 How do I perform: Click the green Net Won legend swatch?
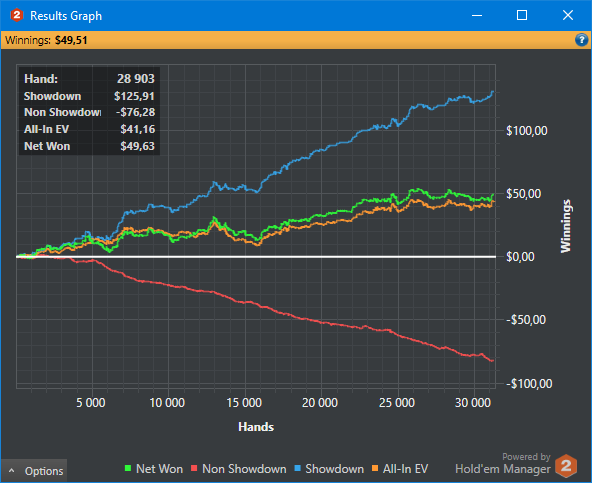[128, 468]
